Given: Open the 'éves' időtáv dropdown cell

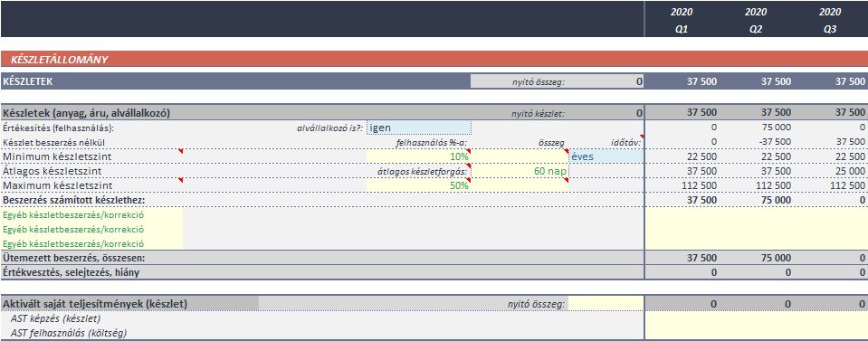Looking at the screenshot, I should click(606, 156).
